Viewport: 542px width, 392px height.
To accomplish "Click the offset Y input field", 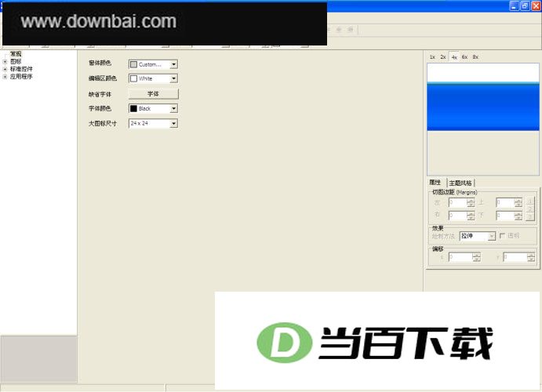I will tap(515, 257).
